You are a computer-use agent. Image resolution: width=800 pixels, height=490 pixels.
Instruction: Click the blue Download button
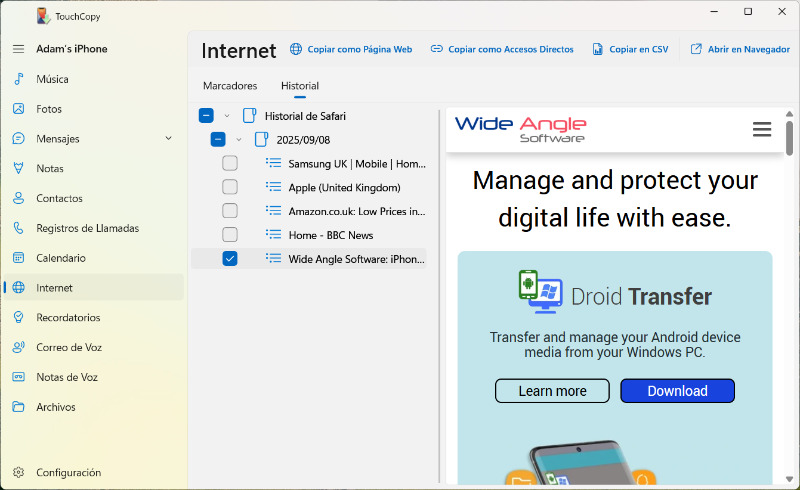pyautogui.click(x=678, y=390)
